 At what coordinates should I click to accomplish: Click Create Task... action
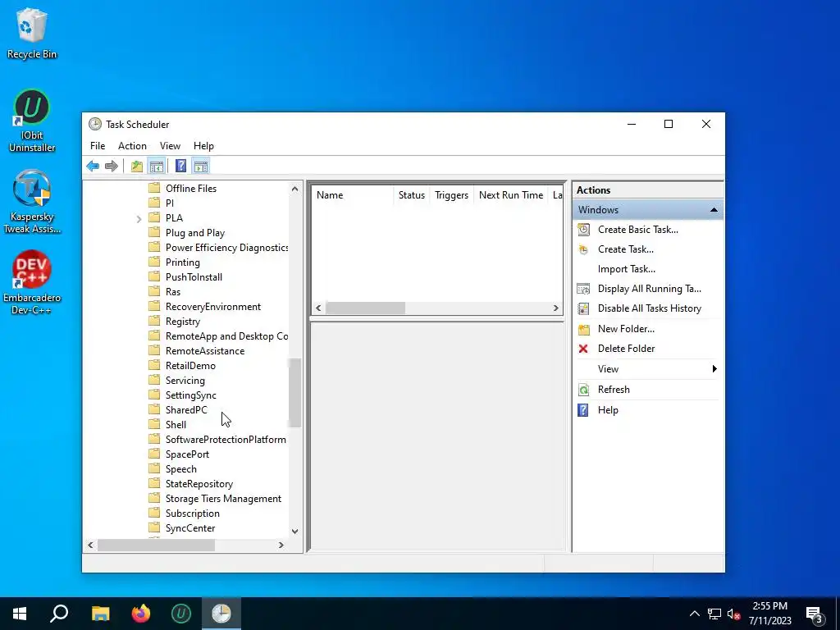625,249
